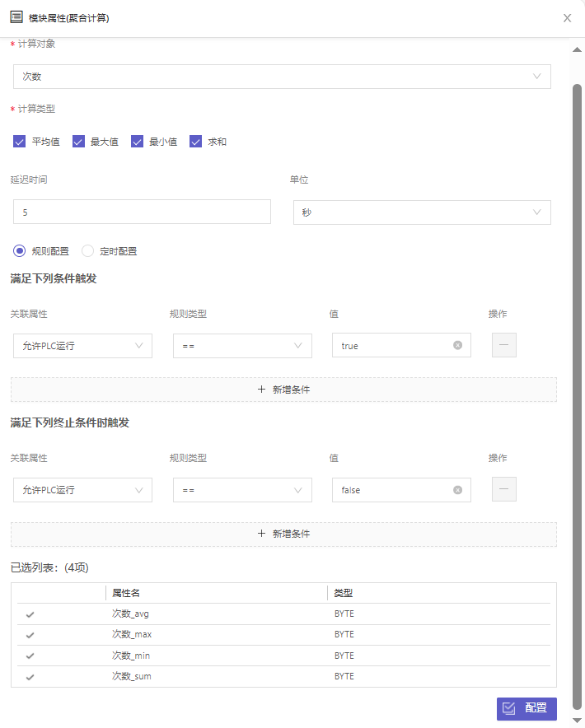This screenshot has height=728, width=585.
Task: Uncheck the 最小值 checkbox
Action: pos(137,142)
